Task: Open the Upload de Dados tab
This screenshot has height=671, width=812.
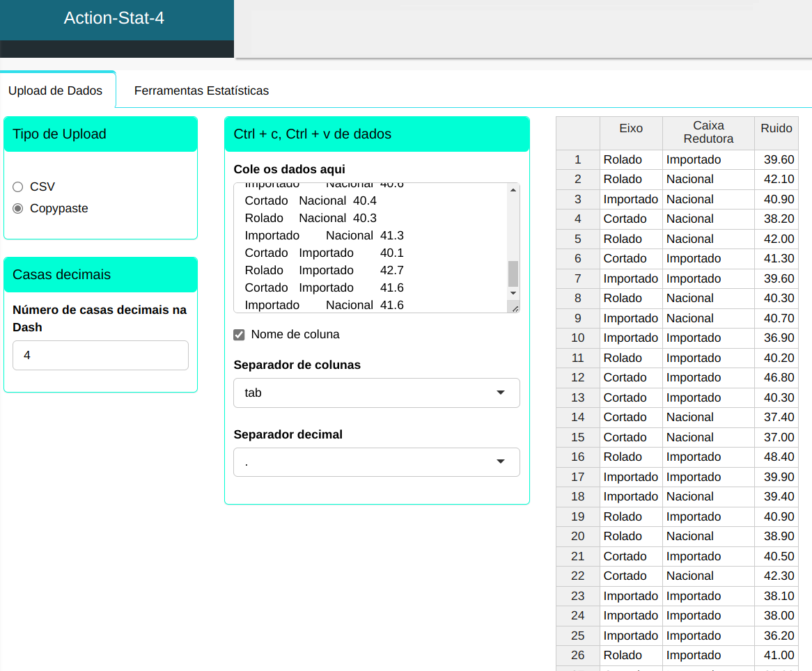Action: coord(56,90)
